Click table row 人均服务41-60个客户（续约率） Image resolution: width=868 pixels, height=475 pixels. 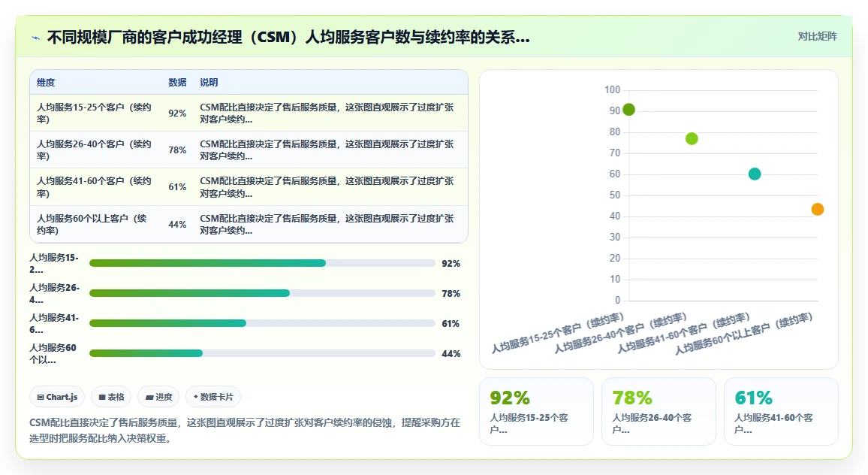(249, 187)
